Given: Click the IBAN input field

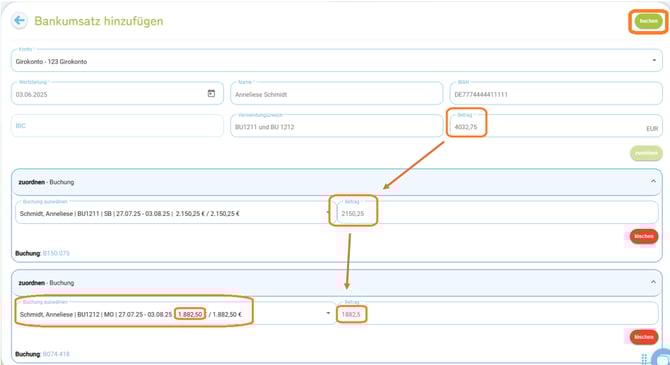Looking at the screenshot, I should (556, 94).
